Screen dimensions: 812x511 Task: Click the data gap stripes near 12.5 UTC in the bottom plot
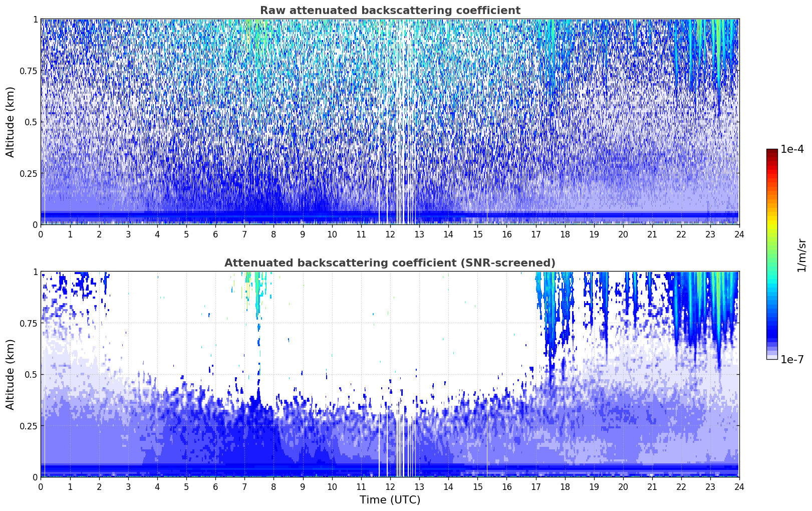pos(403,446)
